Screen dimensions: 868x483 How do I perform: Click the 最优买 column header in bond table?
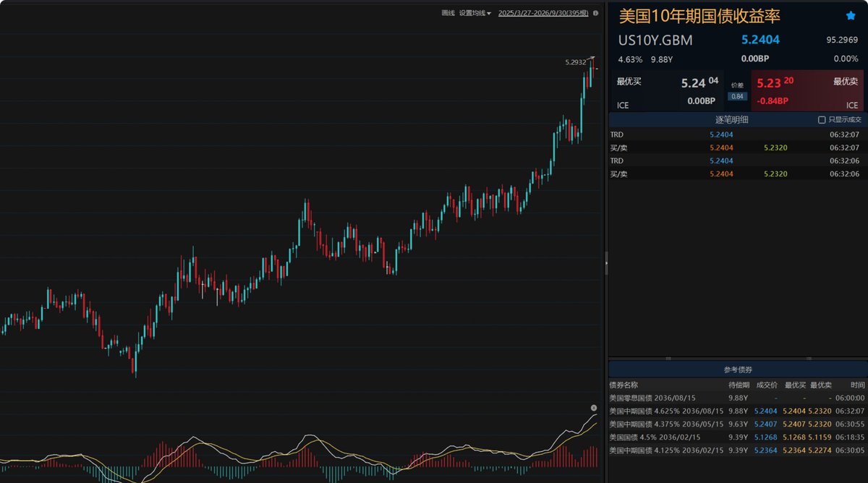794,385
